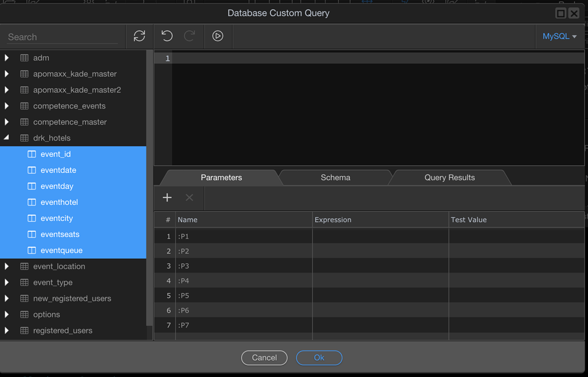
Task: Expand the registered_users table
Action: (6, 331)
